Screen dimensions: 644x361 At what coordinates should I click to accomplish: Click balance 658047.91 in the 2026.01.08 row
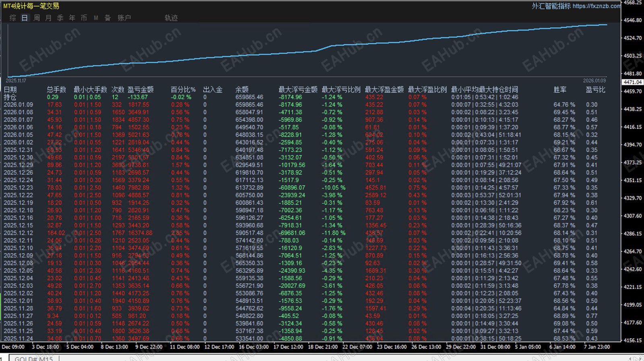(249, 112)
